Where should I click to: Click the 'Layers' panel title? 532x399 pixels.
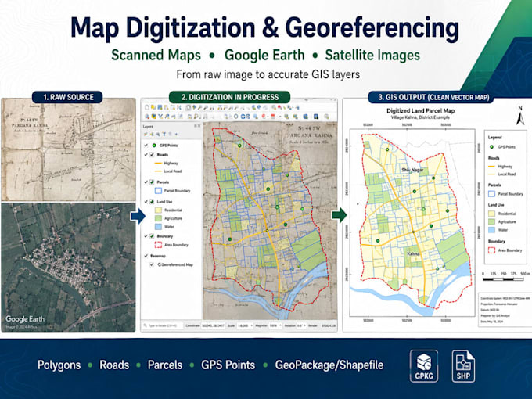pos(148,126)
